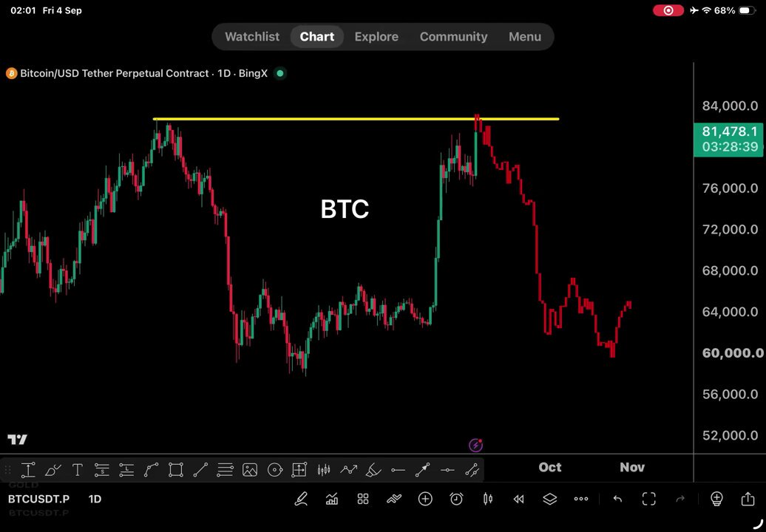Screen dimensions: 766x532
Task: Open the Menu tab
Action: pyautogui.click(x=525, y=37)
